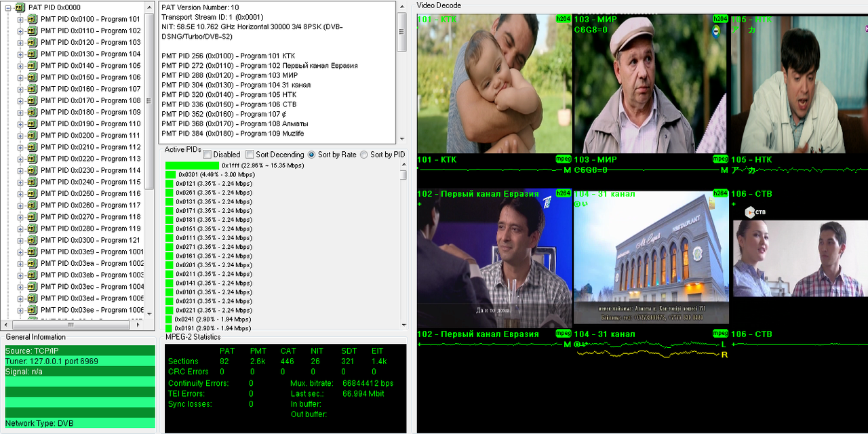Click the mpeg badge on 101 - KTK audio meter
868x434 pixels.
coord(563,159)
